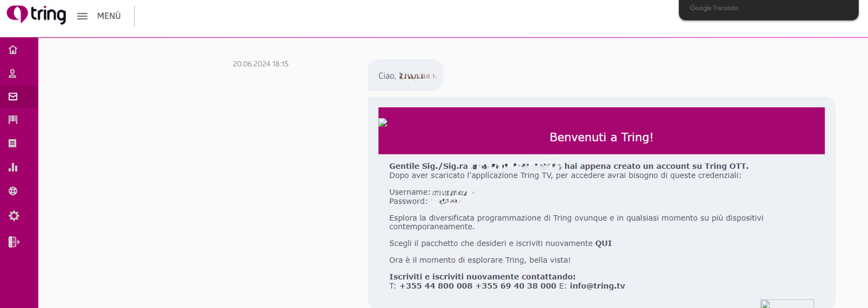
Task: Open the receipt sidebar icon
Action: (x=13, y=143)
